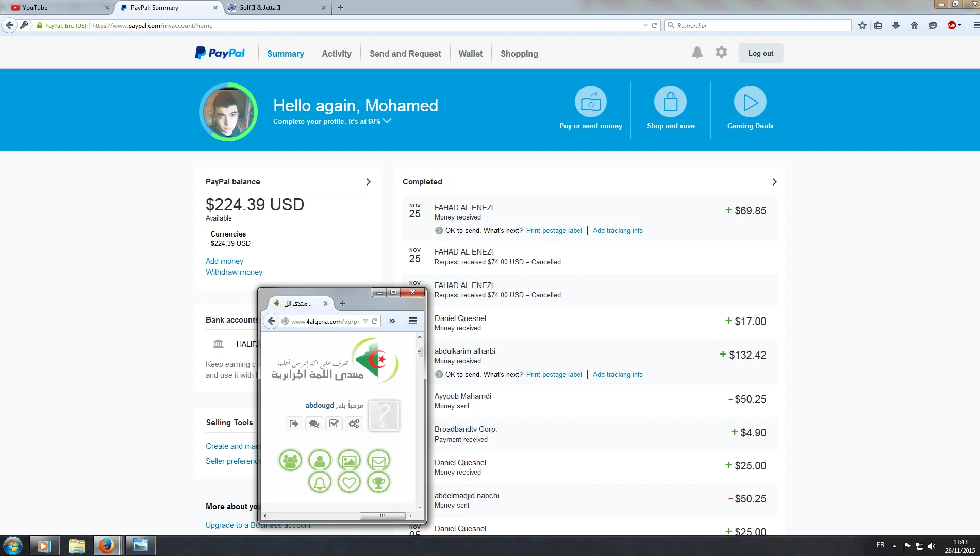The height and width of the screenshot is (556, 980).
Task: Click the Log out button
Action: tap(760, 53)
